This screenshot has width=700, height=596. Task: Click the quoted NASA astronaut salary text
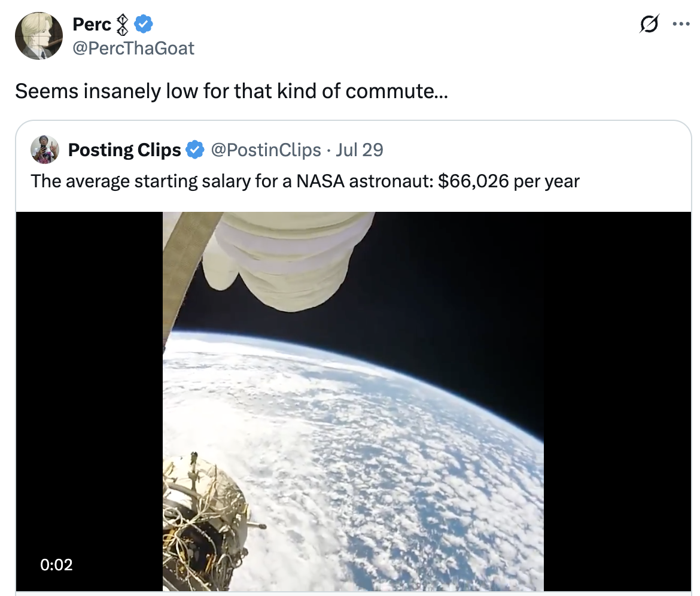305,181
